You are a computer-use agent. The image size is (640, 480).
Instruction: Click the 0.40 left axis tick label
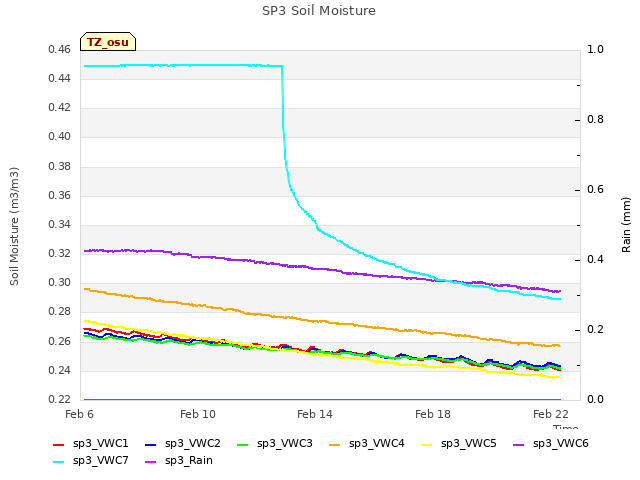[60, 137]
